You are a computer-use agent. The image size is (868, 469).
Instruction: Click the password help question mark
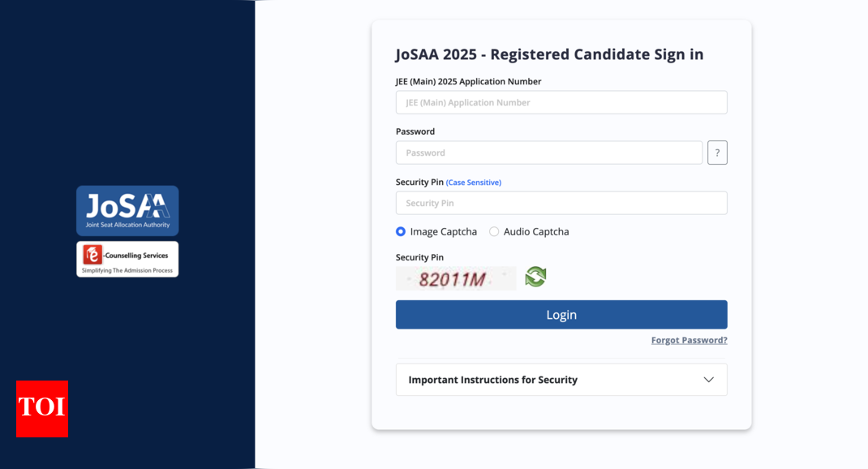717,153
